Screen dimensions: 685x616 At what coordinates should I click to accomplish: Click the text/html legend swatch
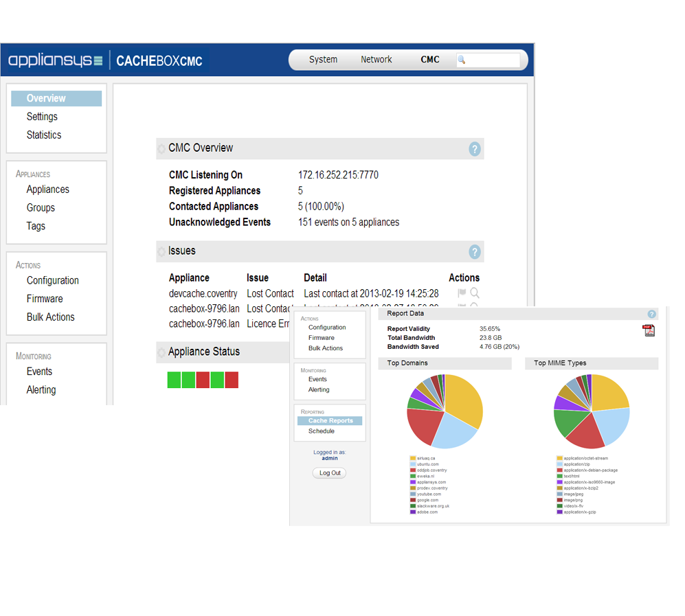pos(559,477)
